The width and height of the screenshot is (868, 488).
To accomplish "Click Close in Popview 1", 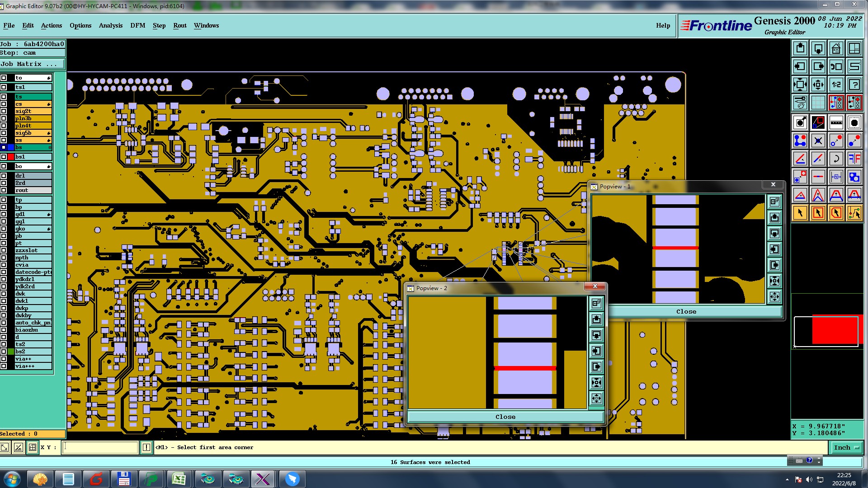I will [686, 311].
